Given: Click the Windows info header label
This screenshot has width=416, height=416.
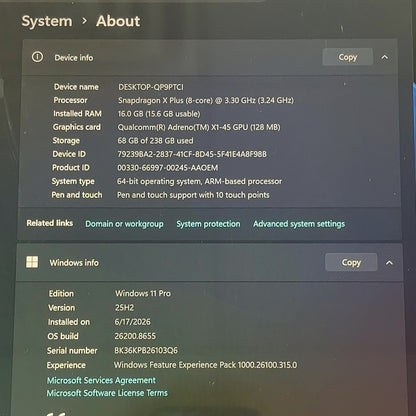Looking at the screenshot, I should [x=74, y=263].
